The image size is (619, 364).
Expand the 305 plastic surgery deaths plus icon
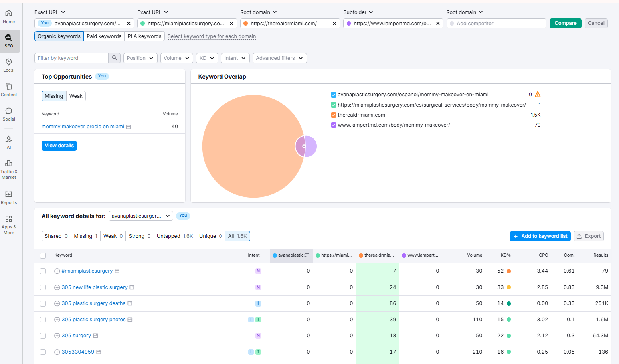[x=57, y=303]
